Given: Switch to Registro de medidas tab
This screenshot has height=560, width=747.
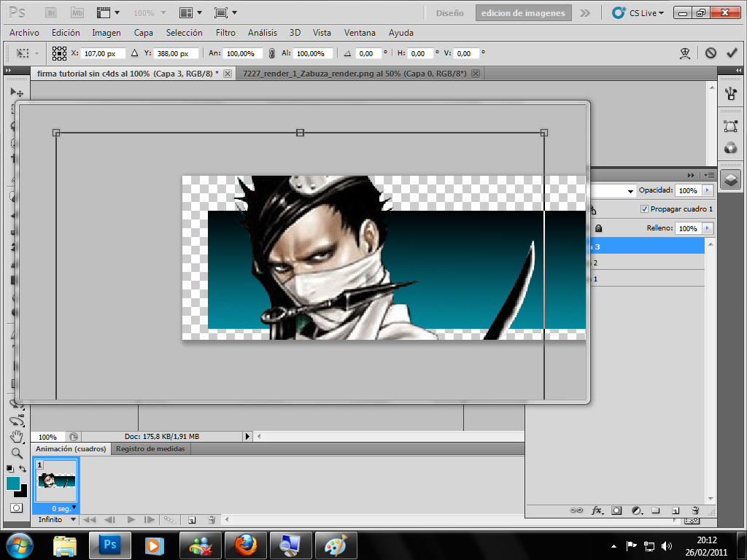Looking at the screenshot, I should pyautogui.click(x=150, y=449).
